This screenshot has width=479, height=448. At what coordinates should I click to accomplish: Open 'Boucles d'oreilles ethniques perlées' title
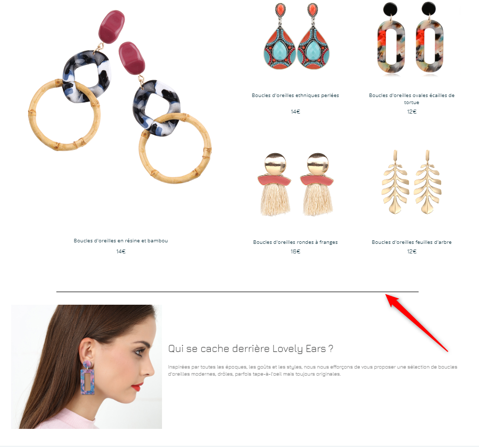click(295, 95)
